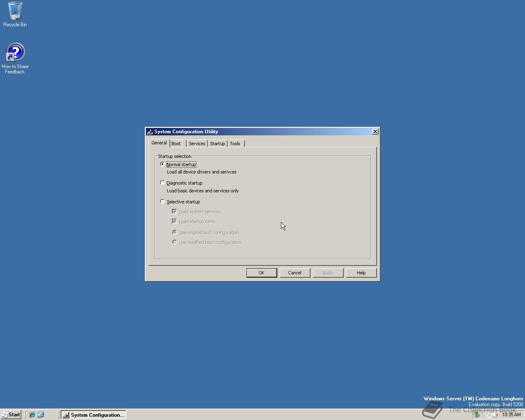Open the Startup tab
Image resolution: width=525 pixels, height=420 pixels.
[217, 144]
